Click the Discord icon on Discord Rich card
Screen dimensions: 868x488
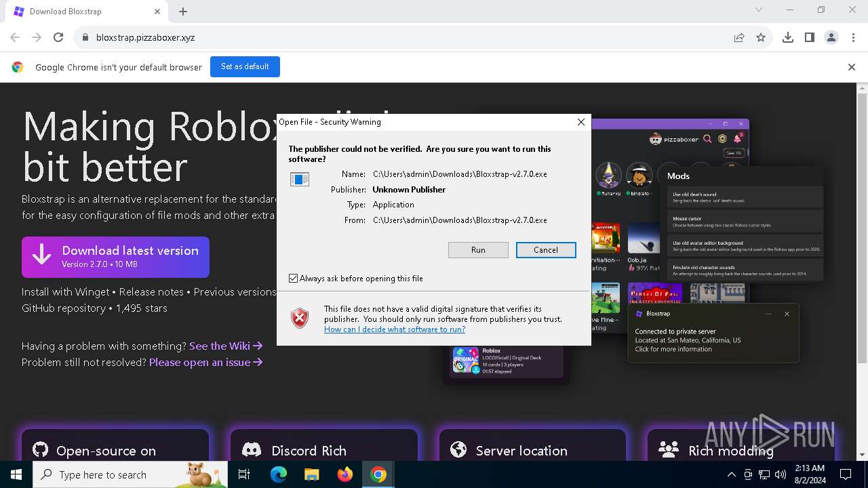tap(252, 450)
